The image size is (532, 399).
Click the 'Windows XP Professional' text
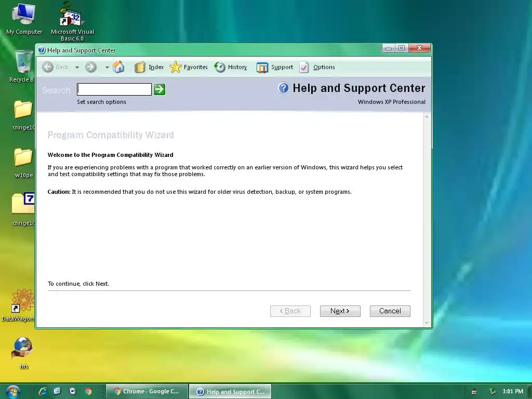(x=392, y=102)
